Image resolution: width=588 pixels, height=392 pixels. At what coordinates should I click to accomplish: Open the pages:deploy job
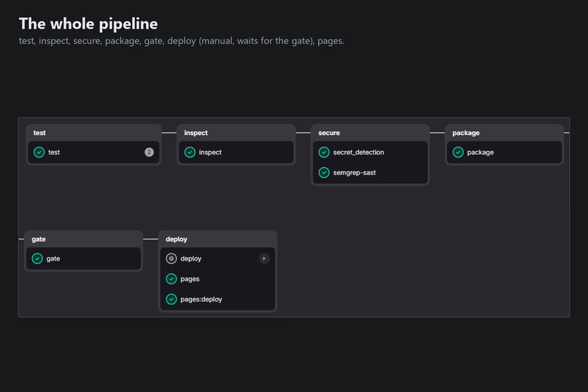201,299
